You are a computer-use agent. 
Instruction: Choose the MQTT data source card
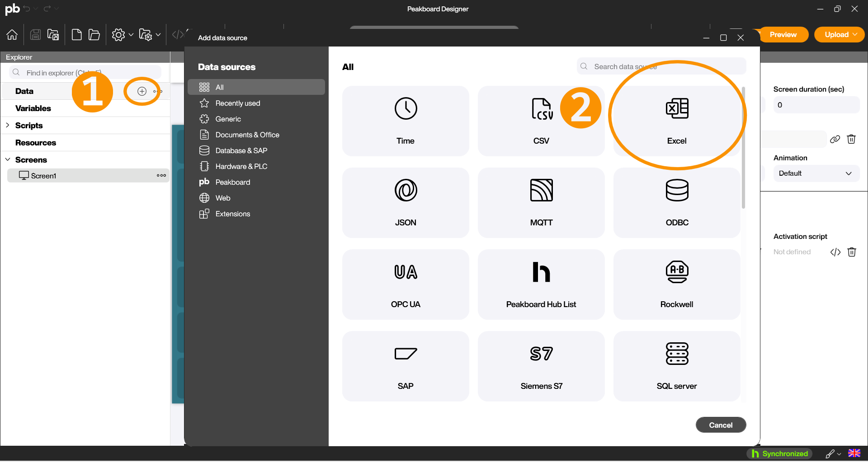(541, 203)
